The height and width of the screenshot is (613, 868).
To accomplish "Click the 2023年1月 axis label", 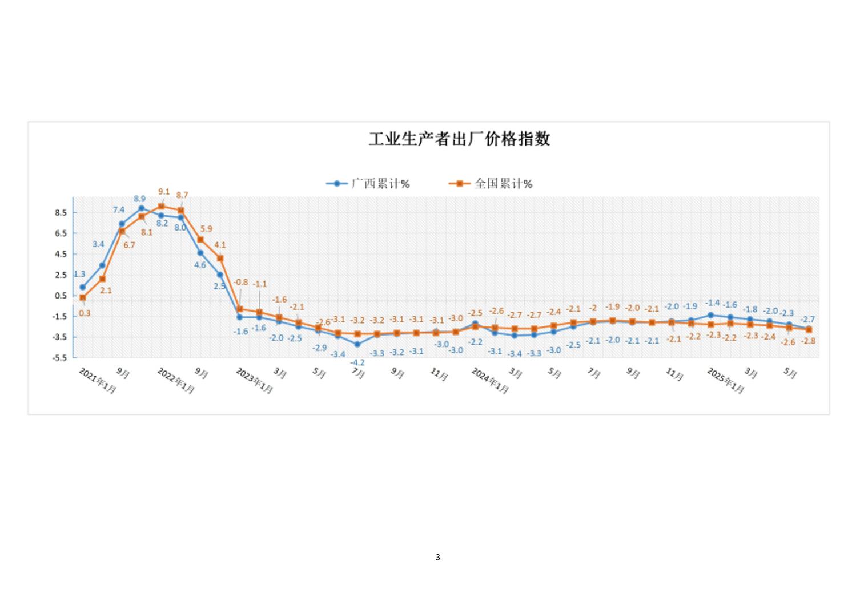I will (255, 380).
